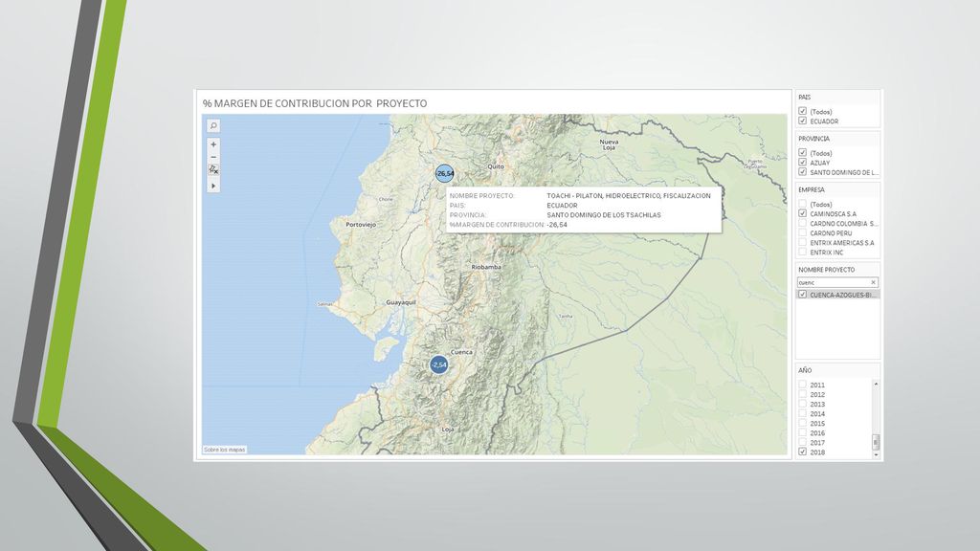Select the -26,54 map marker
The width and height of the screenshot is (980, 551).
[444, 174]
